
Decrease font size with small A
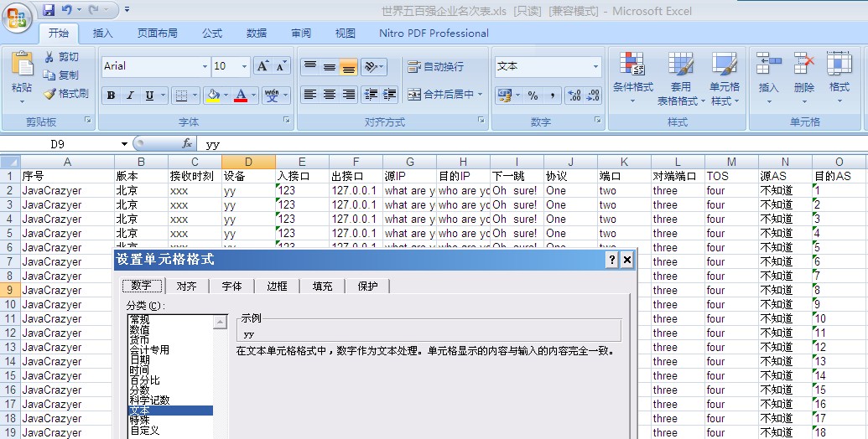tap(281, 67)
